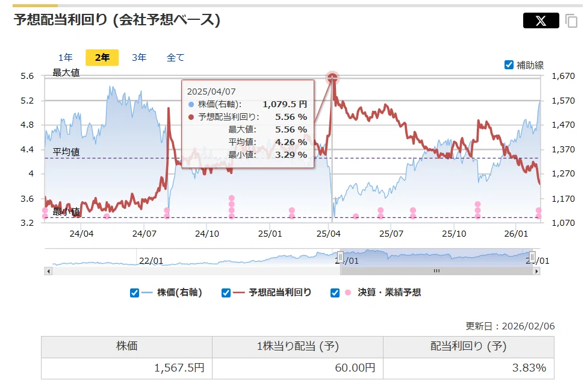The image size is (587, 392).
Task: Click the scrollbar right arrow
Action: 536,271
